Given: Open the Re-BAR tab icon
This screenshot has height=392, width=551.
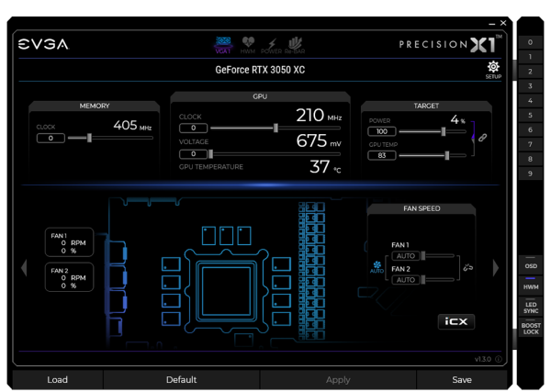Looking at the screenshot, I should pos(295,45).
